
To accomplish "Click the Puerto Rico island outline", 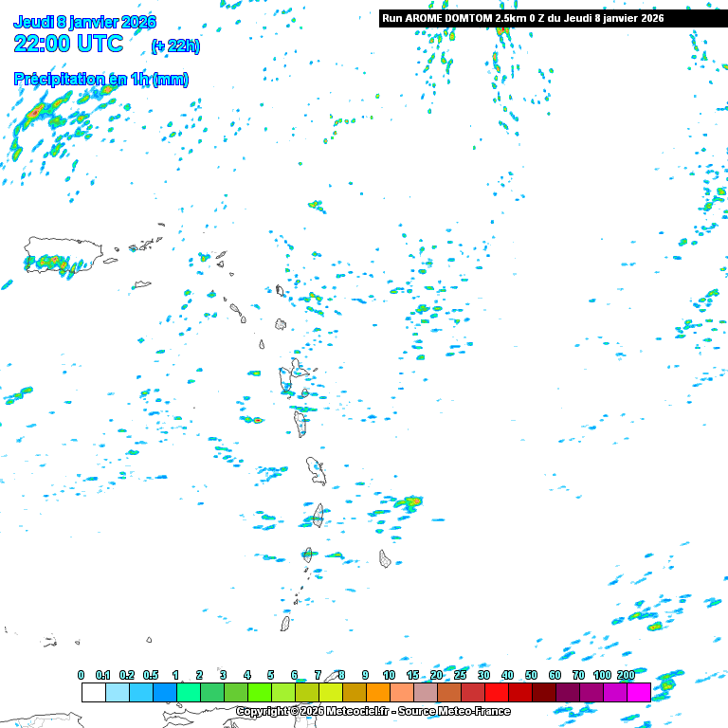I will tap(63, 256).
